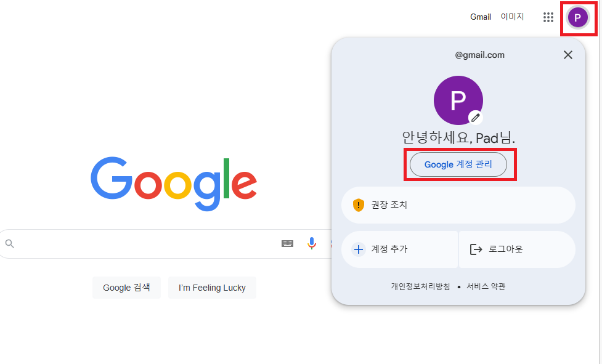Open the Google apps grid icon

point(548,17)
